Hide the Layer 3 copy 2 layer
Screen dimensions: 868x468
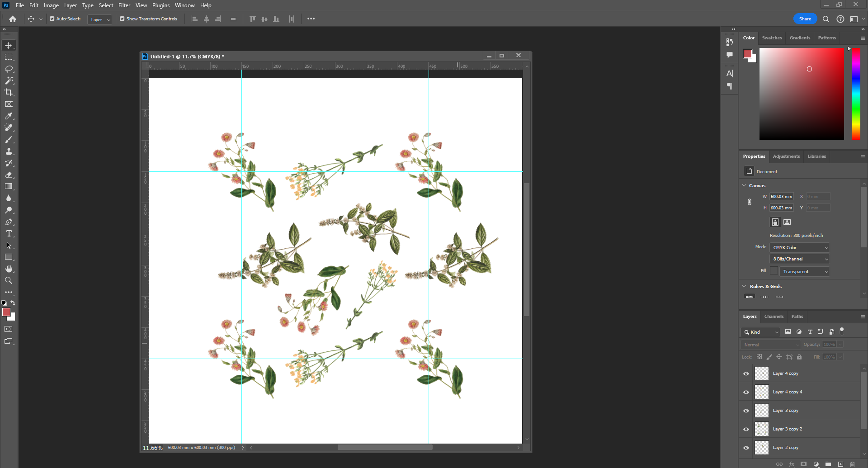click(x=746, y=429)
